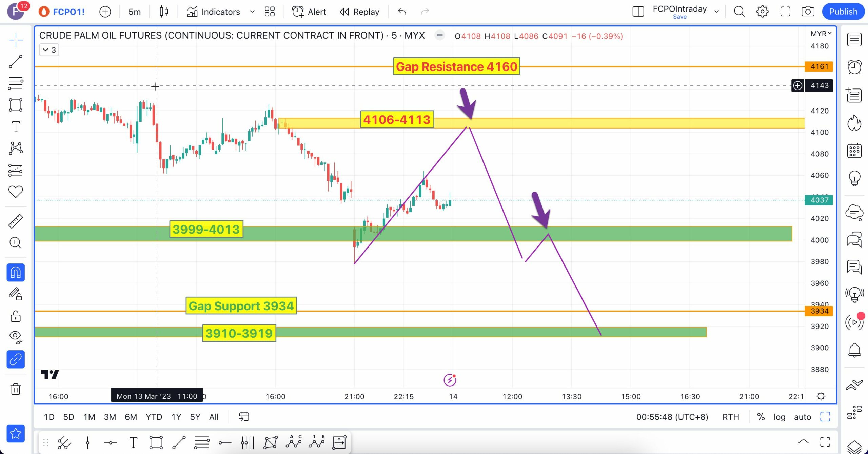Take a chart snapshot with camera icon

(808, 12)
